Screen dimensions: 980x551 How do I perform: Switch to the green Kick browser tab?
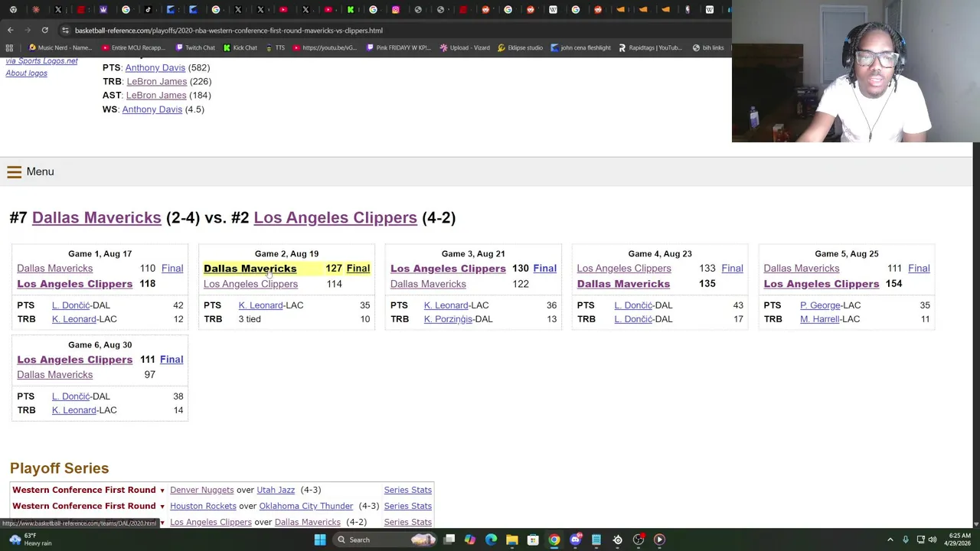click(x=351, y=10)
